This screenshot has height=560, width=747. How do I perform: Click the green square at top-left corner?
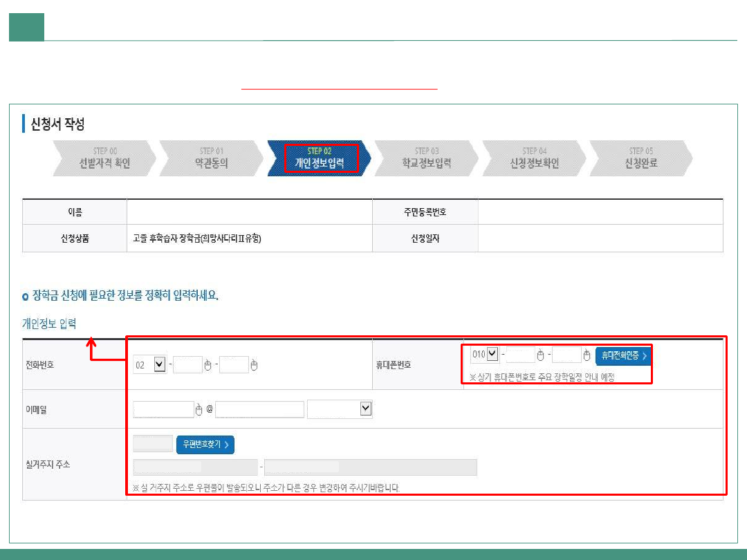click(x=26, y=28)
